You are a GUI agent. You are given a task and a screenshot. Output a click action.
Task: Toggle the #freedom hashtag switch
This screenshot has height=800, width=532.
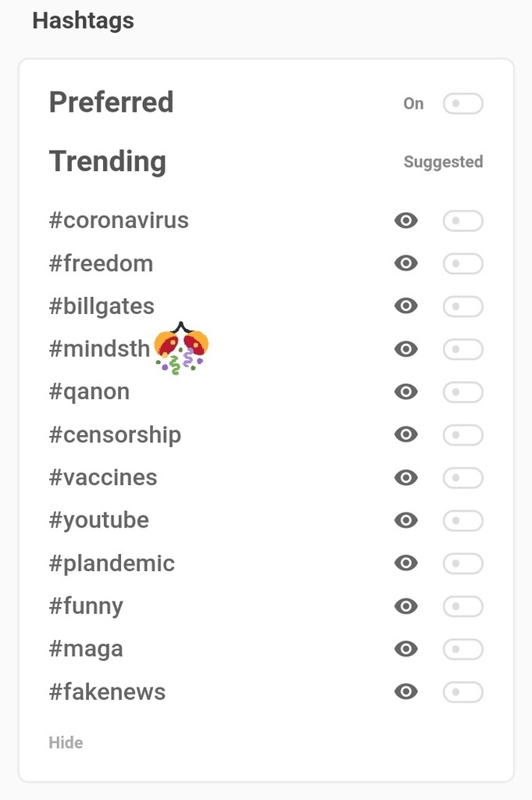[x=462, y=264]
